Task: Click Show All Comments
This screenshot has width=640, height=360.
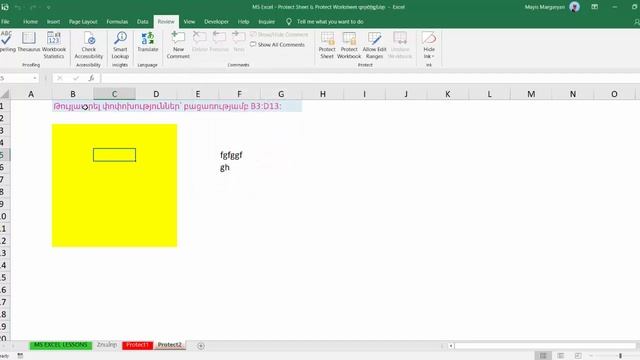Action: click(278, 44)
